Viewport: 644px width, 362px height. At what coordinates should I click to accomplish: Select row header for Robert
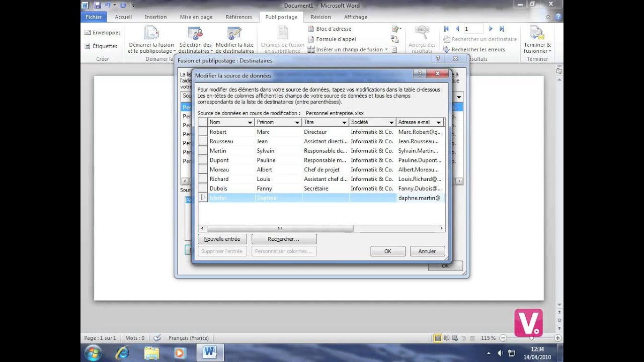click(x=202, y=132)
